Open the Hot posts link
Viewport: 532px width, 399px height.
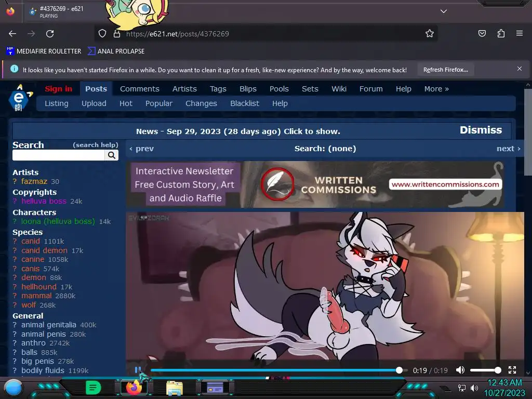click(126, 103)
